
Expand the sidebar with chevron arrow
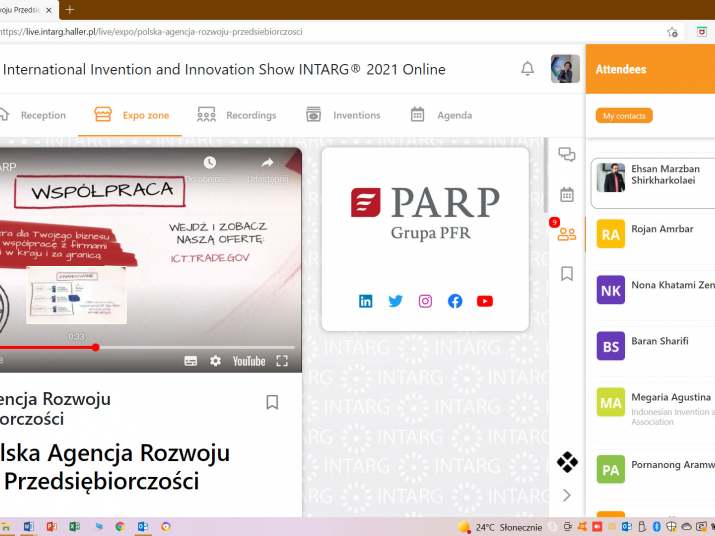point(567,495)
